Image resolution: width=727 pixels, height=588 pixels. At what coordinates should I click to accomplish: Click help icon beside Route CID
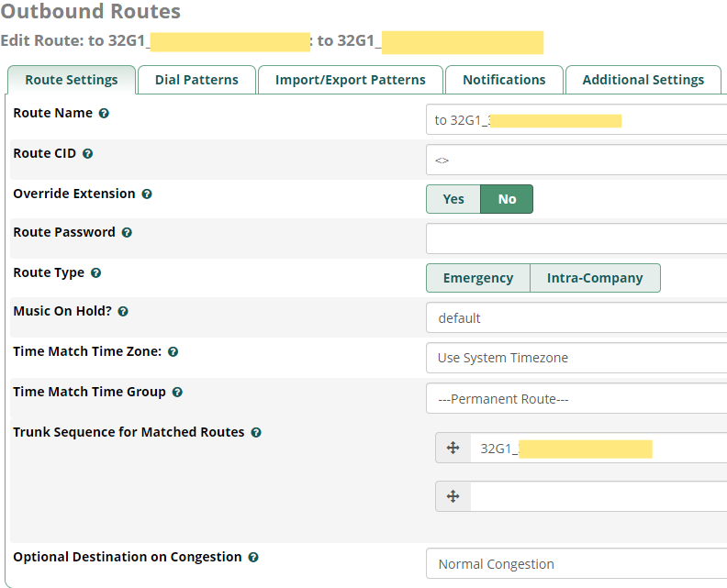pos(88,154)
